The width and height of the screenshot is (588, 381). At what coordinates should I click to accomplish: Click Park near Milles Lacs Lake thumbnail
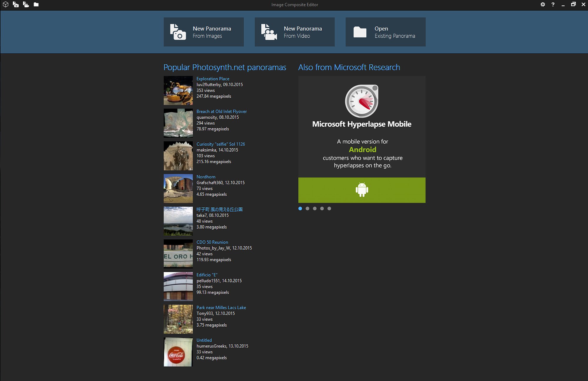pos(178,319)
